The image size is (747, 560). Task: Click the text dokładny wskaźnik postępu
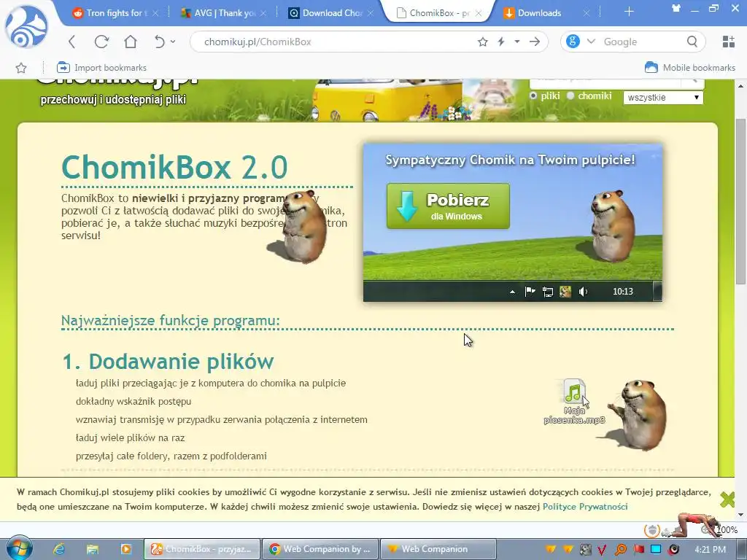133,402
